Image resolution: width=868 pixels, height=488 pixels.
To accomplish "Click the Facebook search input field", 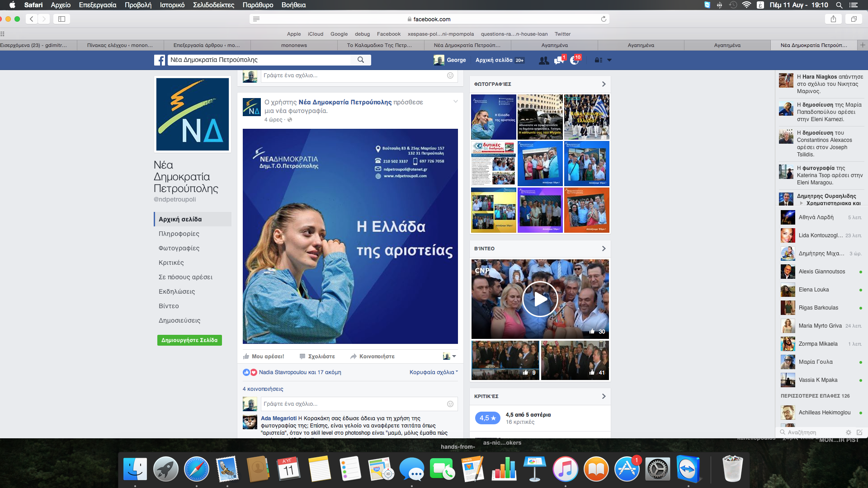I will (x=259, y=60).
